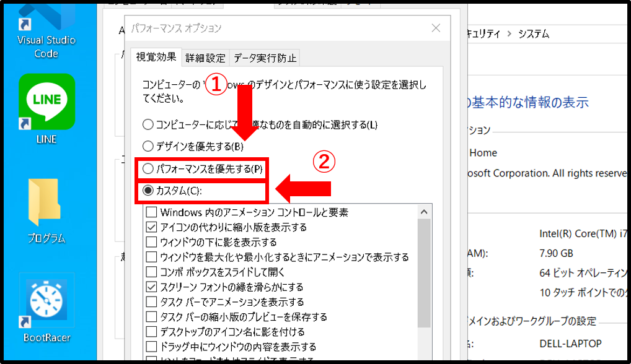Screen dimensions: 631x364
Task: Click the effects list scrollbar thumb
Action: (424, 273)
